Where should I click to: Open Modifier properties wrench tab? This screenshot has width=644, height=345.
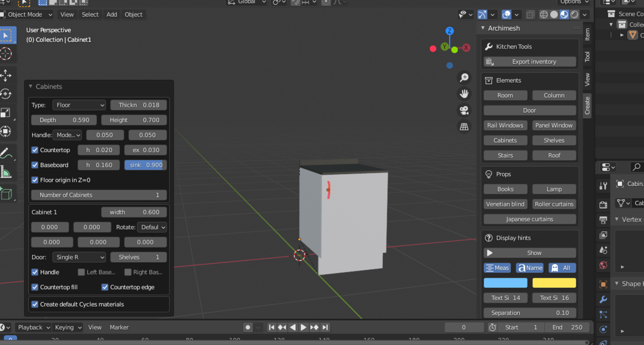(x=603, y=299)
